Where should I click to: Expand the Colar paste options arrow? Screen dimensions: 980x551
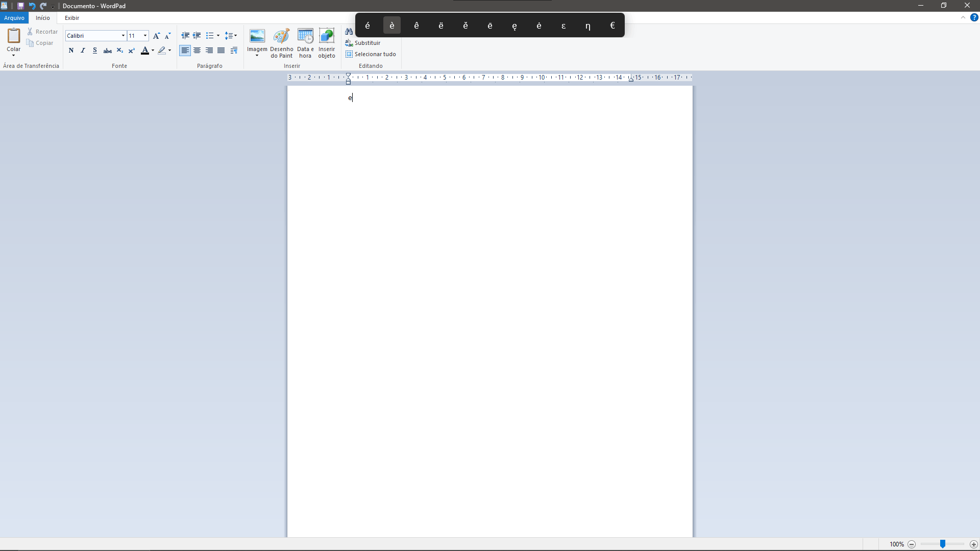14,55
